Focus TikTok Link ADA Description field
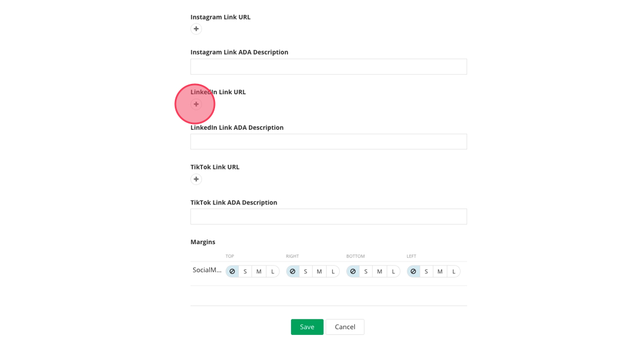 328,217
